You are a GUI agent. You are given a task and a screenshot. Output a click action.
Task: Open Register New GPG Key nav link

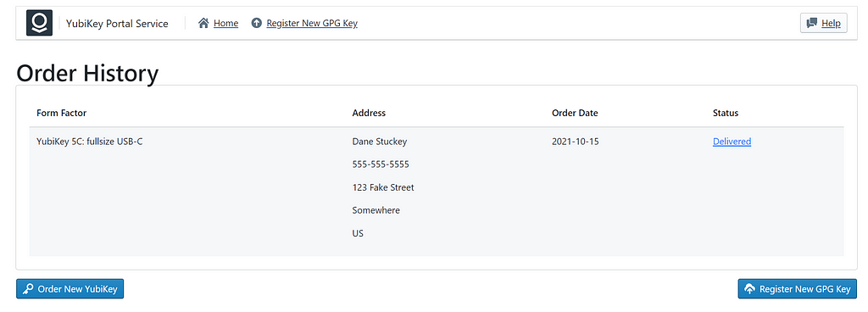pos(312,23)
